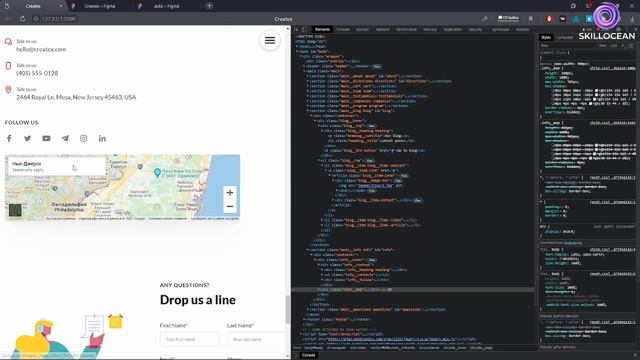Image resolution: width=640 pixels, height=360 pixels.
Task: Click the LinkedIn social icon
Action: point(102,138)
